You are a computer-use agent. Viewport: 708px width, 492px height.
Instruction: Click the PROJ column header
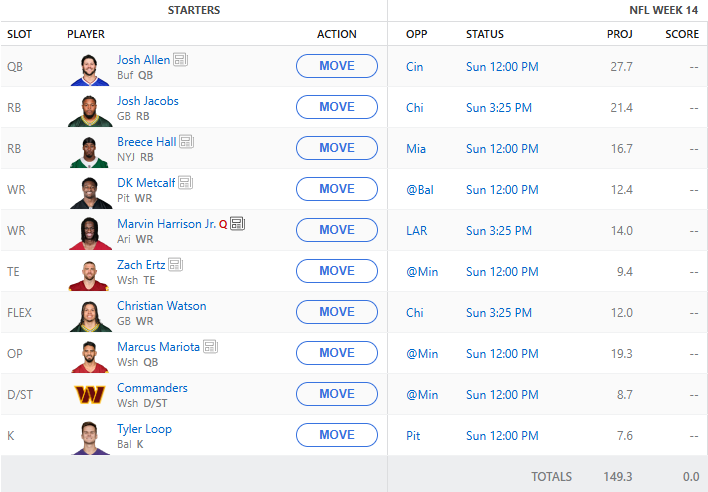[x=619, y=34]
